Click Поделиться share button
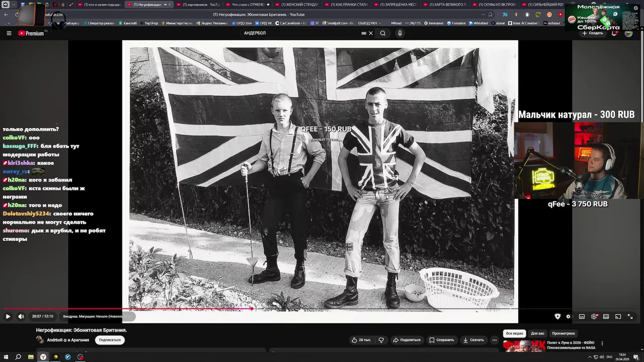644x362 pixels. click(x=407, y=340)
